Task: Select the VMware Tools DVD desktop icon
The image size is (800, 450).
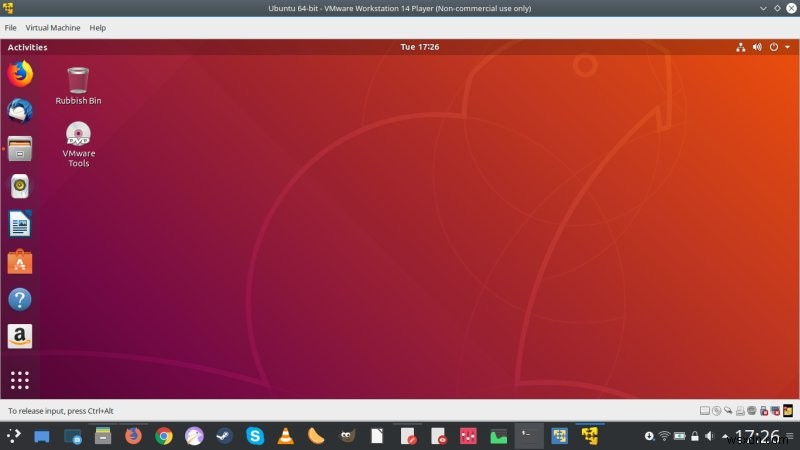Action: [79, 144]
